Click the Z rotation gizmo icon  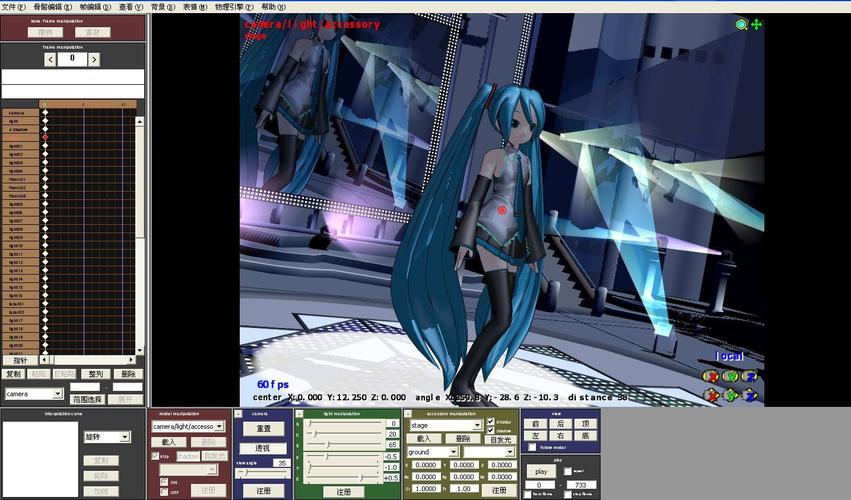pos(750,376)
